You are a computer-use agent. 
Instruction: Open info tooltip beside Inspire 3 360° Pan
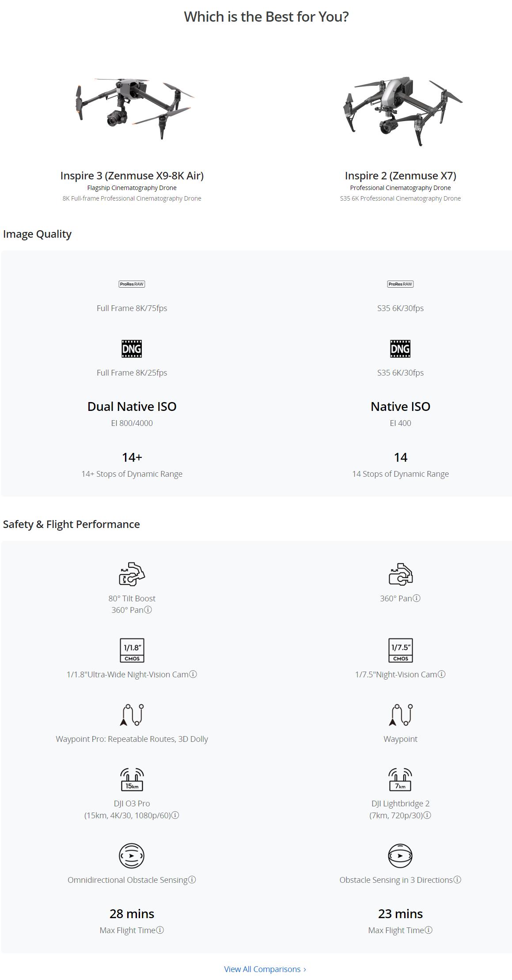[148, 610]
